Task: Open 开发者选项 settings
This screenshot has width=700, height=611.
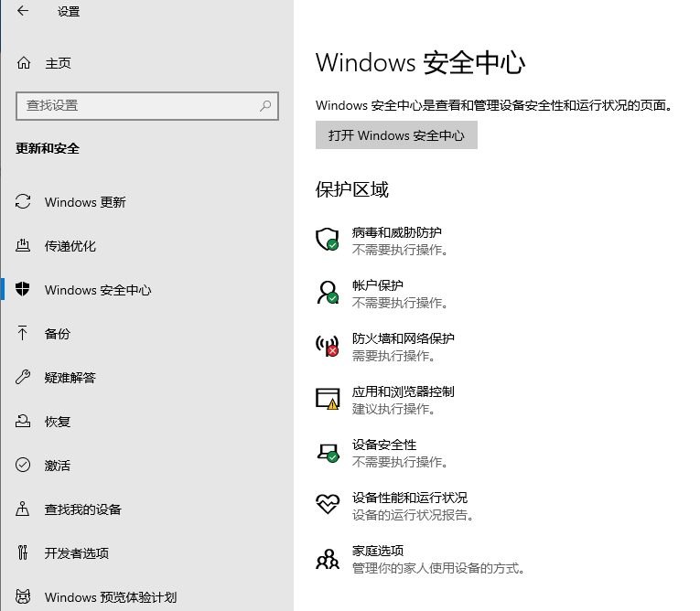Action: pyautogui.click(x=76, y=553)
